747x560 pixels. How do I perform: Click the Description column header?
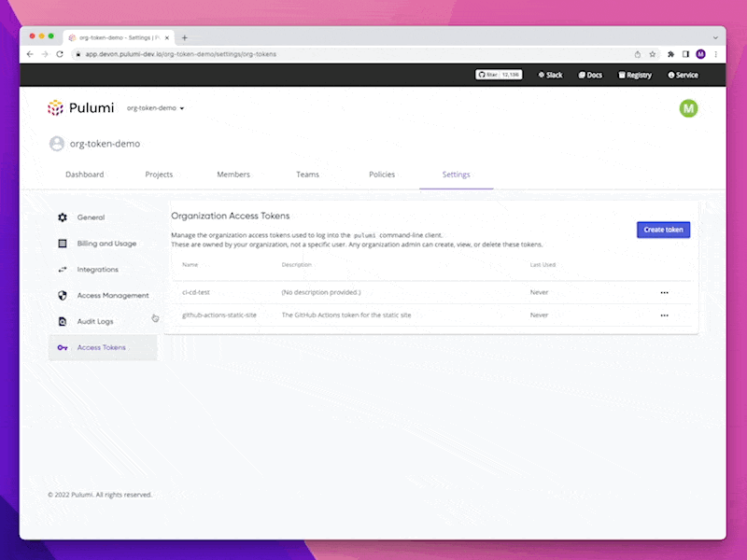pyautogui.click(x=296, y=265)
